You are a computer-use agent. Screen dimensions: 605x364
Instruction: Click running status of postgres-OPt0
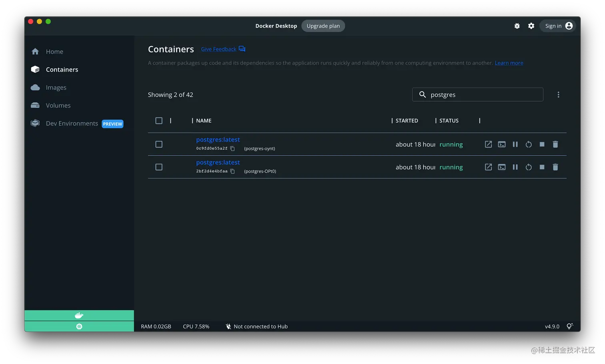[x=451, y=167]
